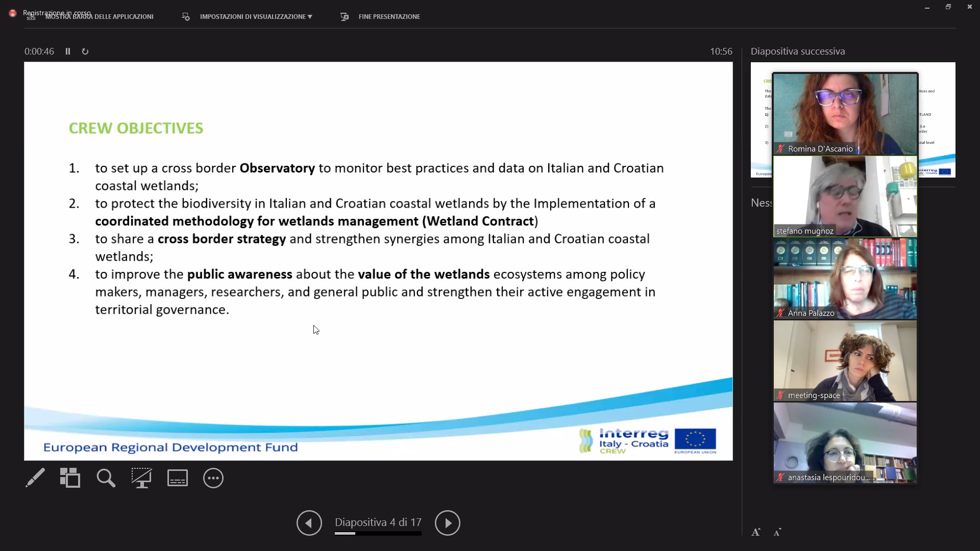Advance to the next slide arrow
980x551 pixels.
[x=448, y=523]
